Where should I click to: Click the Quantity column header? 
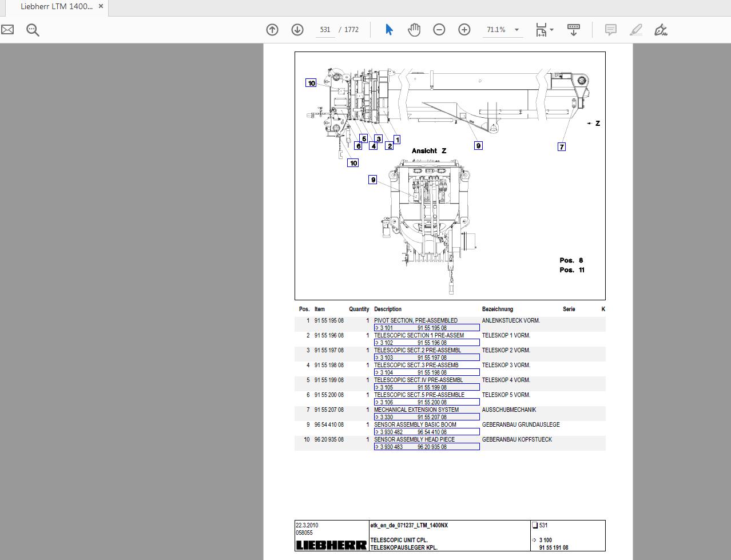pos(359,309)
